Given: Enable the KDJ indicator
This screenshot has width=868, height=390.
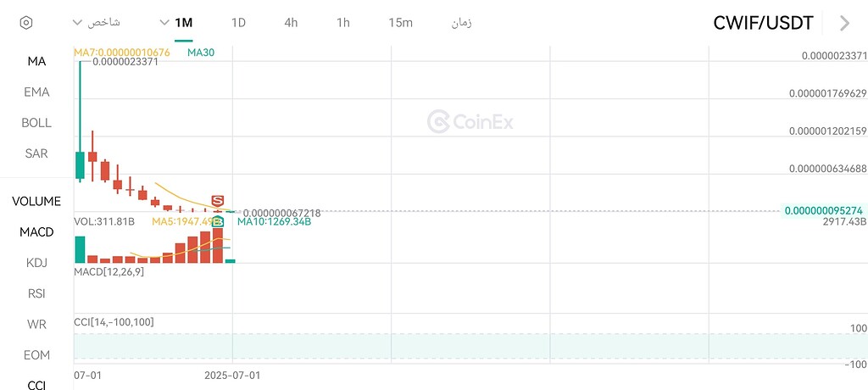Looking at the screenshot, I should tap(36, 263).
